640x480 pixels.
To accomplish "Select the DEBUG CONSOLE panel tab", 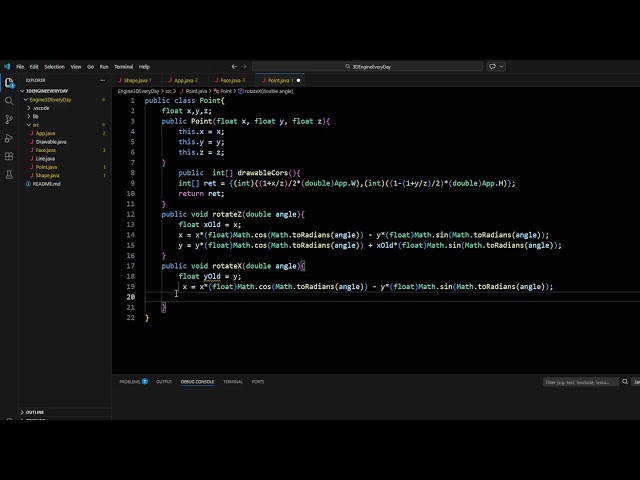I will (197, 382).
